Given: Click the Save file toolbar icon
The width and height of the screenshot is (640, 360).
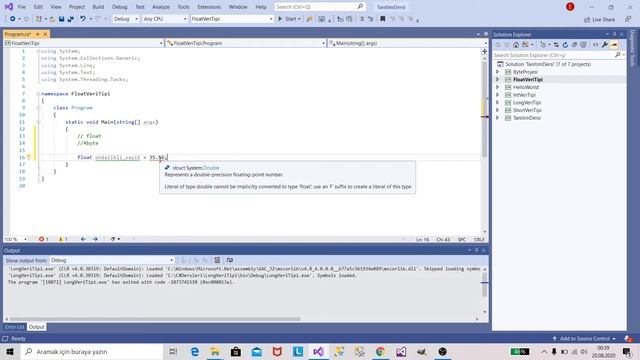Looking at the screenshot, I should coord(61,19).
